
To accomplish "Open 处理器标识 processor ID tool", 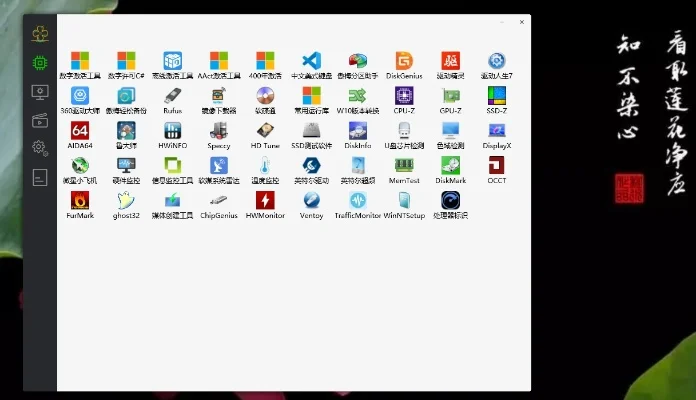I will tap(450, 205).
